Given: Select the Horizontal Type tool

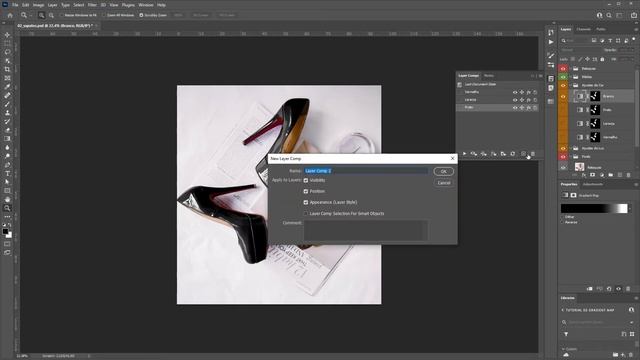Looking at the screenshot, I should click(7, 173).
